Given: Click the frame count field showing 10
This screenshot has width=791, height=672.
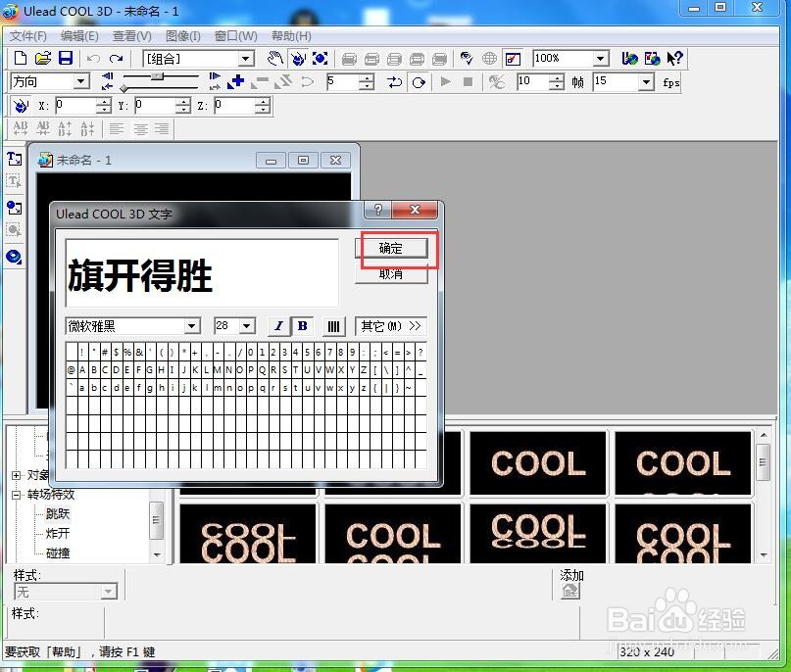Looking at the screenshot, I should [x=533, y=81].
